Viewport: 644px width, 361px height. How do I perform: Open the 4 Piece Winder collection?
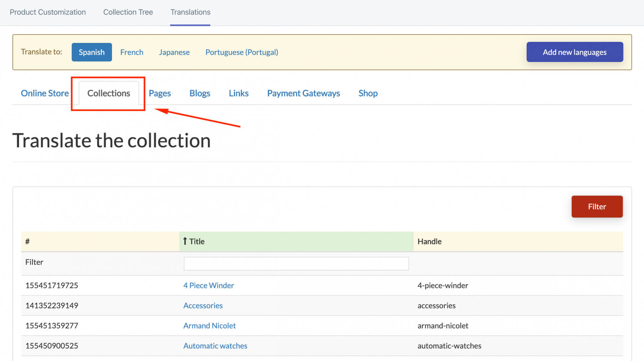(208, 285)
